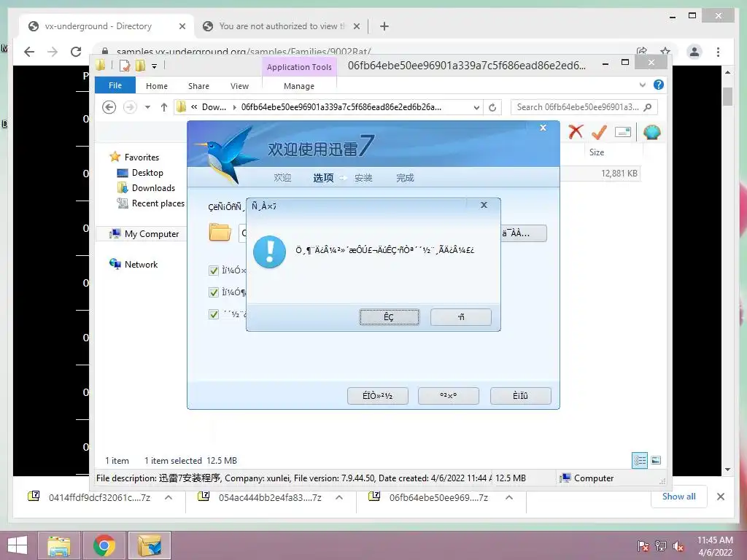Screen dimensions: 747x560
Task: Close the Xunlei 7 installer window
Action: [x=543, y=128]
